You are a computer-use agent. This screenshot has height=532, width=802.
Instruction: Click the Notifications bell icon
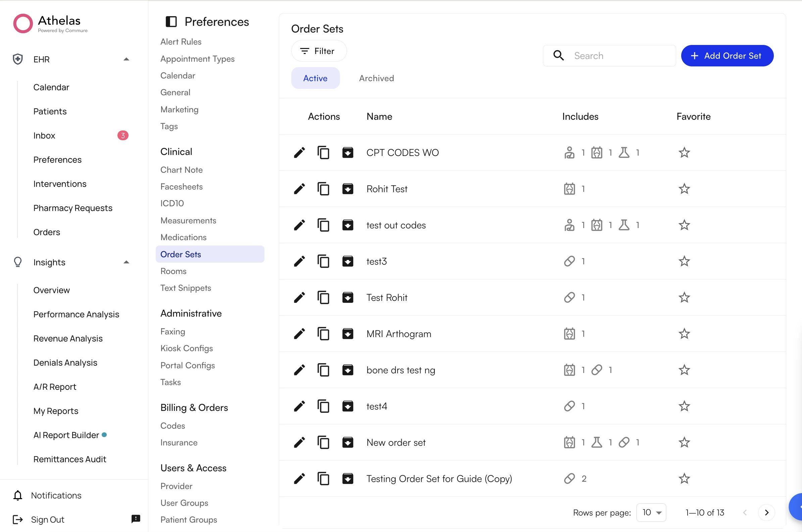point(18,495)
